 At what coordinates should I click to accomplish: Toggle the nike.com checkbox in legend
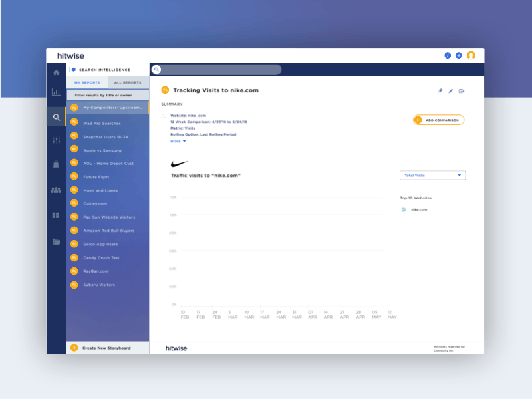(403, 209)
